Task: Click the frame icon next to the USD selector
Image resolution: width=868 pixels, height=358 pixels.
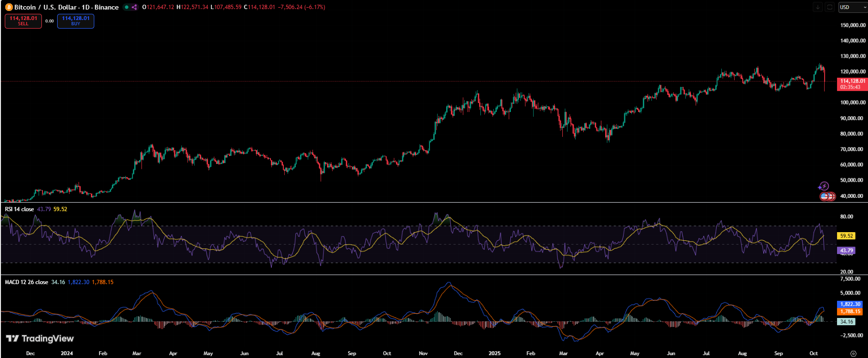Action: 829,7
